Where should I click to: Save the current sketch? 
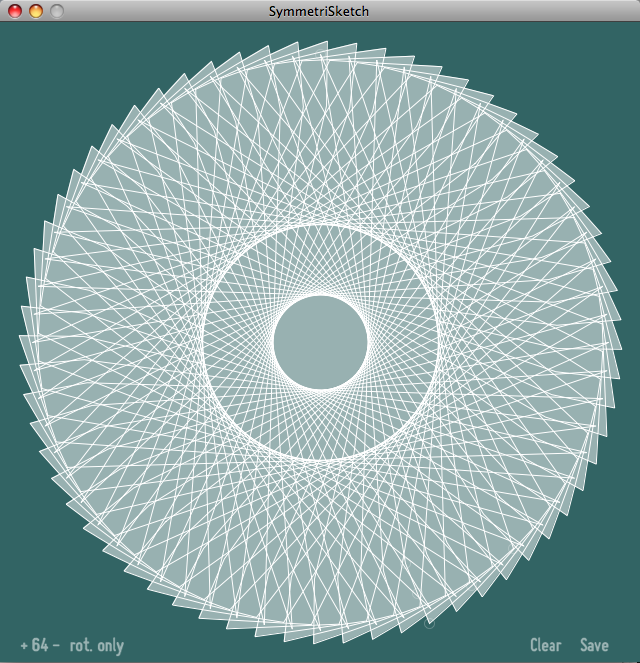(594, 646)
